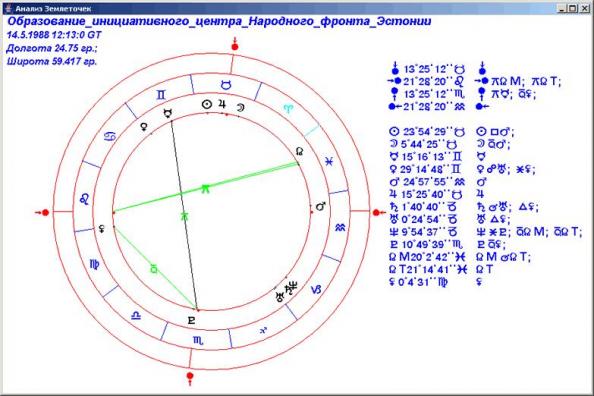Select the North Node symbol in the chart
This screenshot has height=396, width=594.
pyautogui.click(x=299, y=152)
